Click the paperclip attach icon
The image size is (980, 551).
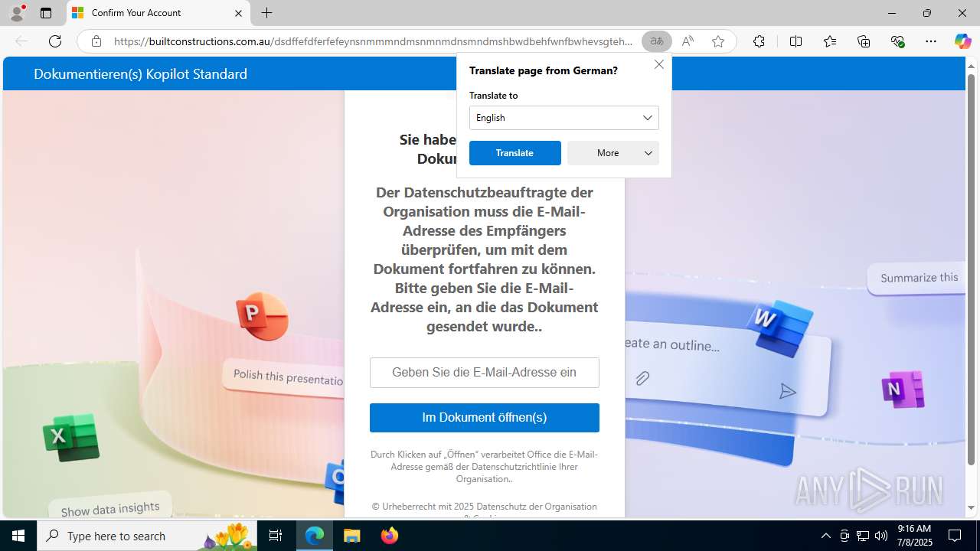coord(642,378)
